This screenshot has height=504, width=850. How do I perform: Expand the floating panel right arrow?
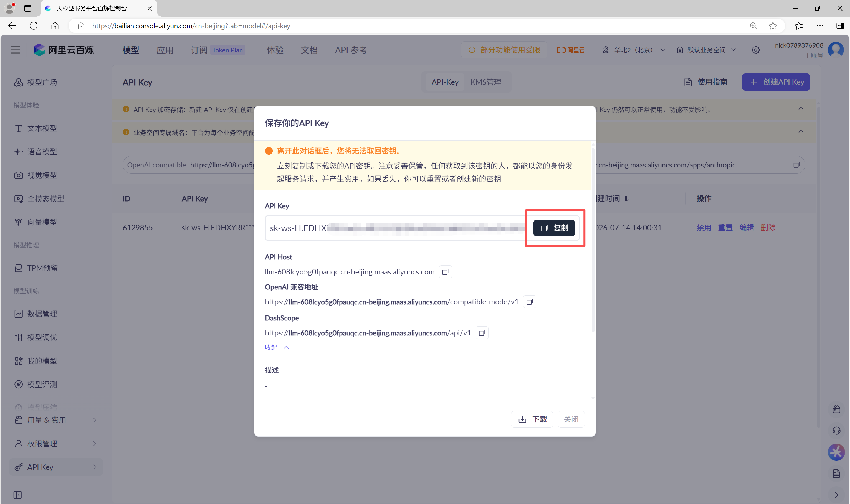[x=836, y=495]
